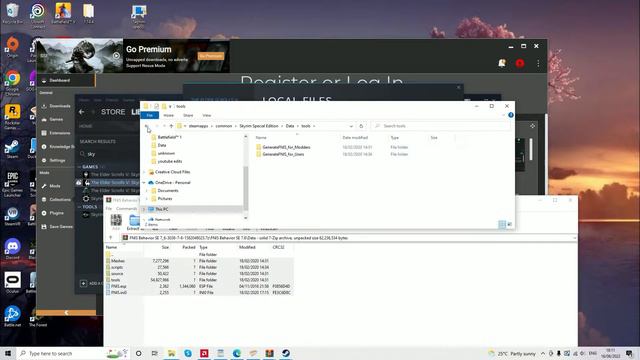The image size is (640, 360).
Task: Click red profile icon in Vortex header
Action: 520,63
